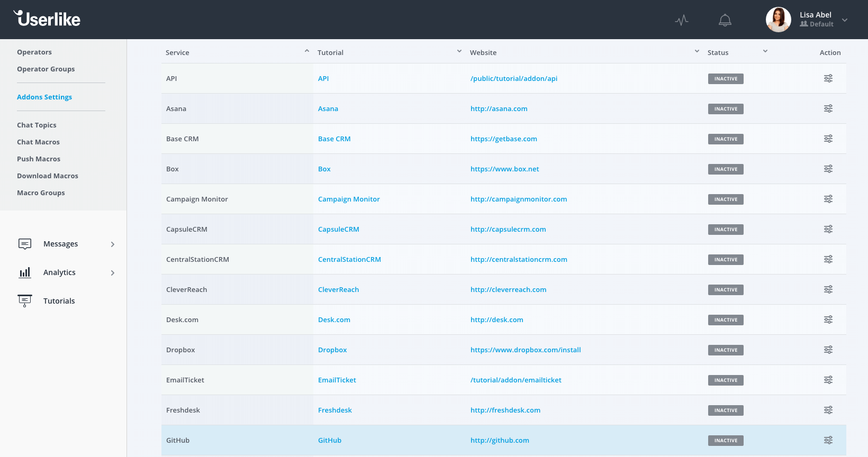Select Operator Groups in sidebar
Viewport: 868px width, 457px height.
click(46, 69)
